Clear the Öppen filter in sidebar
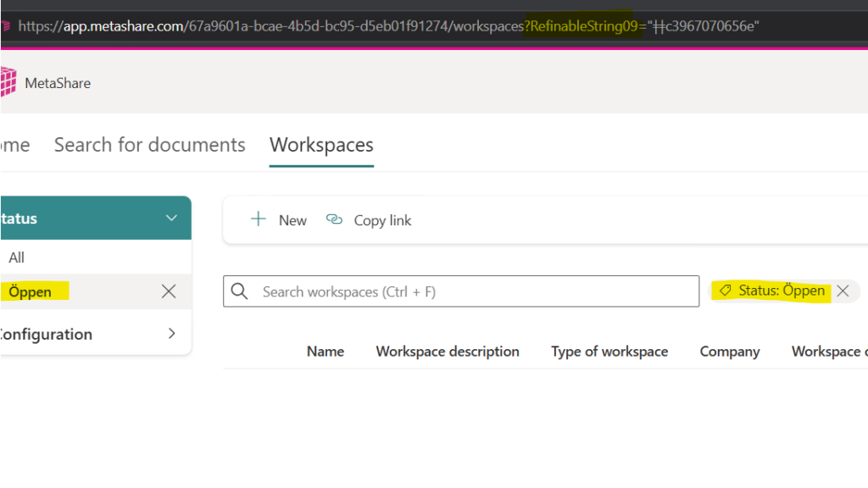The width and height of the screenshot is (868, 488). point(169,291)
